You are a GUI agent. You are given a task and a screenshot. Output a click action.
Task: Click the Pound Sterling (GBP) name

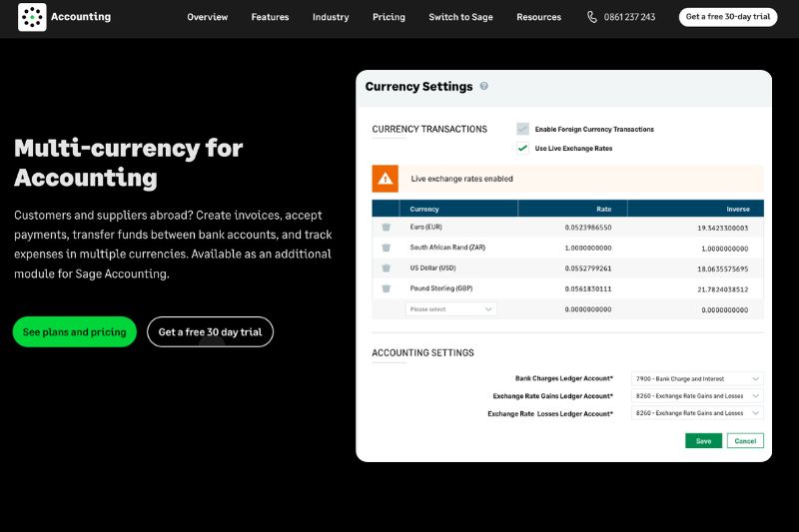(x=441, y=288)
